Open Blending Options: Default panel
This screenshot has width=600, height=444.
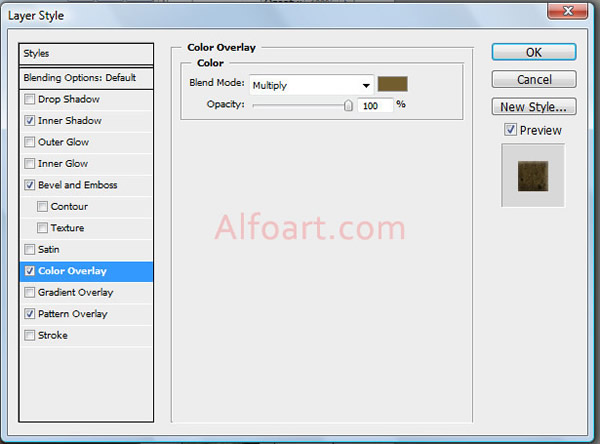pos(88,78)
